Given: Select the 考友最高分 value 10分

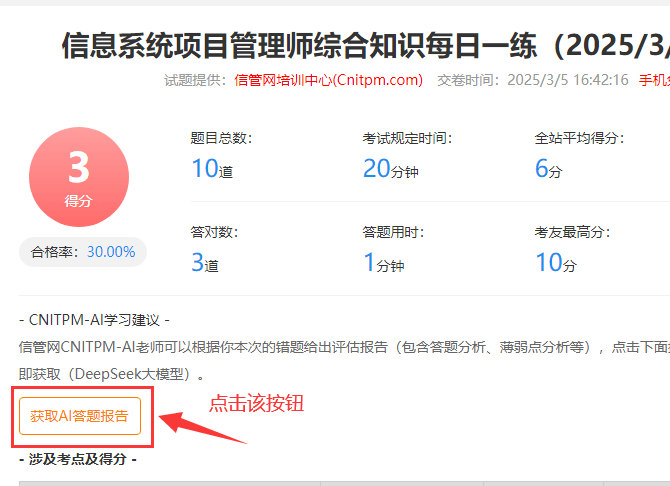Looking at the screenshot, I should pos(556,264).
